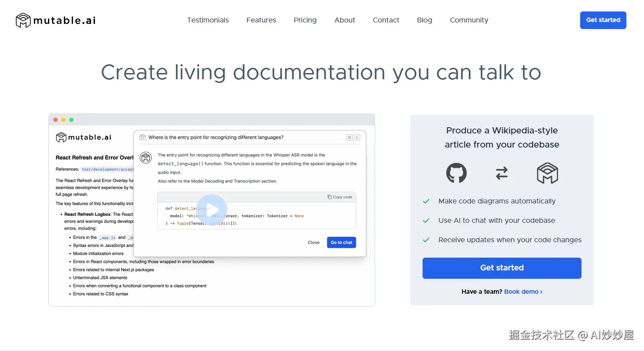The width and height of the screenshot is (644, 351).
Task: Open the Testimonials nav item
Action: point(208,20)
